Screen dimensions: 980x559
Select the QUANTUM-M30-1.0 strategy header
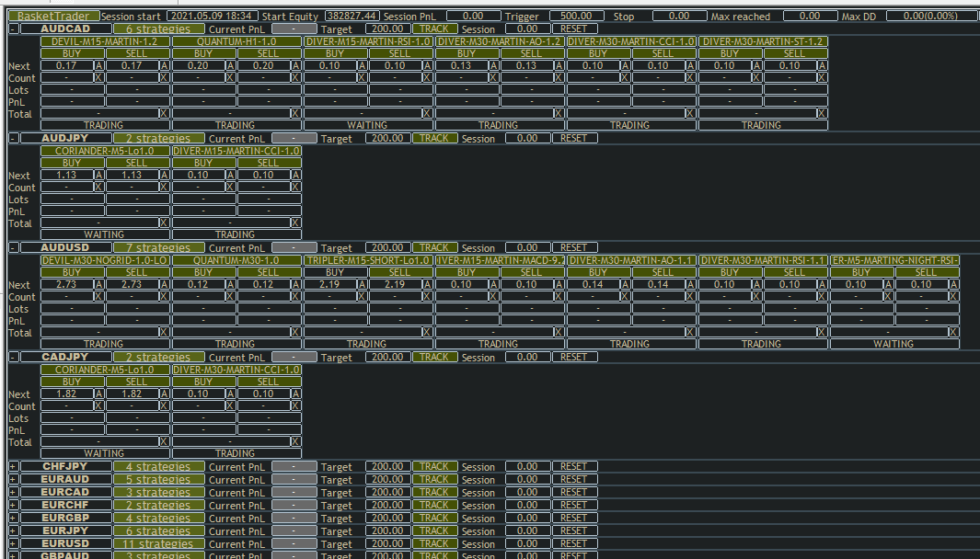pos(236,260)
